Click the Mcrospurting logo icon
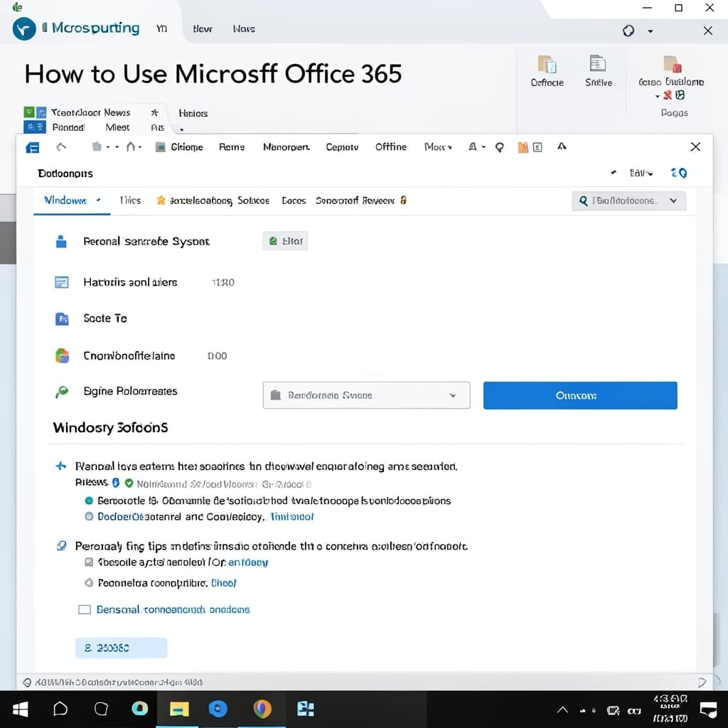This screenshot has width=728, height=728. coord(24,28)
